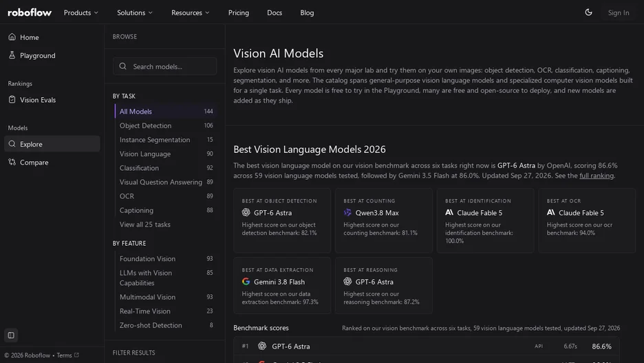Click the Playground flask icon
Viewport: 644px width, 363px height.
12,55
